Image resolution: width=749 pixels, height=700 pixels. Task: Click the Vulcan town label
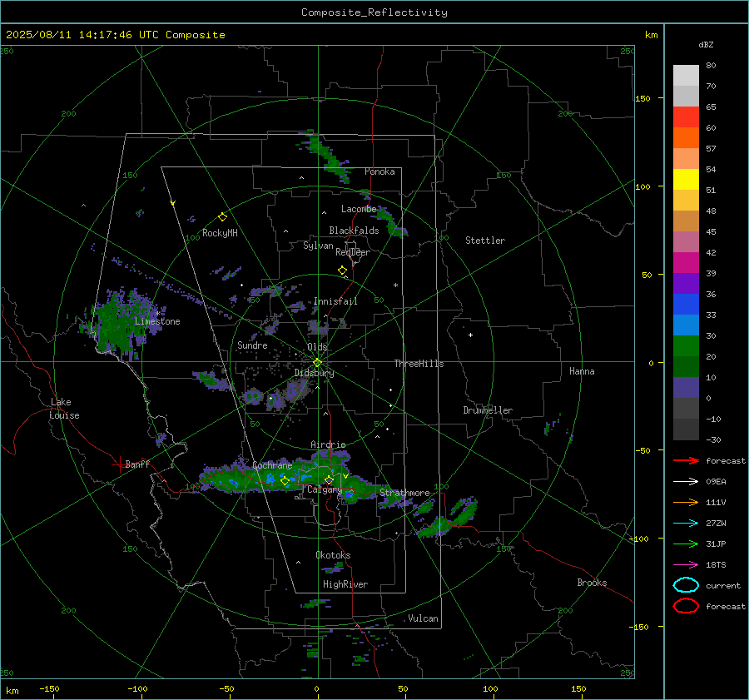[x=424, y=618]
